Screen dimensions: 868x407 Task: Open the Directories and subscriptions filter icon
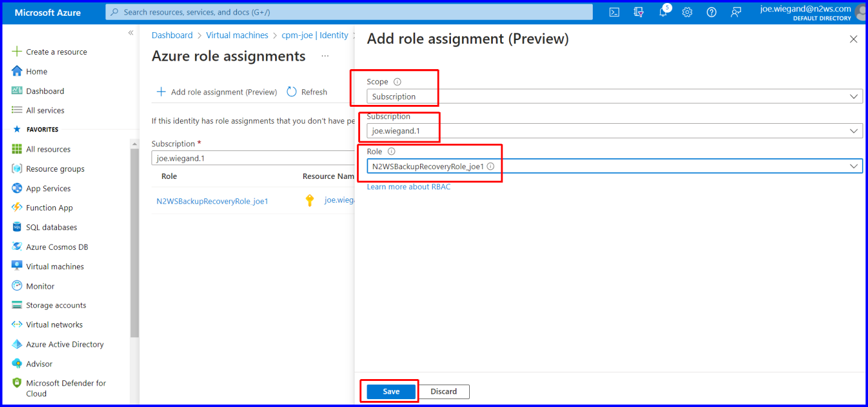638,12
